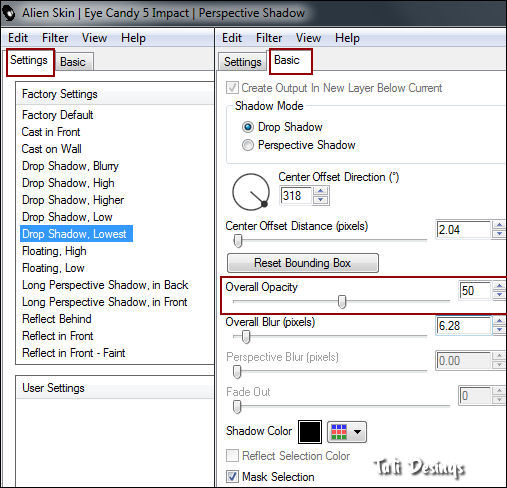This screenshot has width=507, height=488.
Task: Select Perspective Shadow radio button
Action: [248, 145]
